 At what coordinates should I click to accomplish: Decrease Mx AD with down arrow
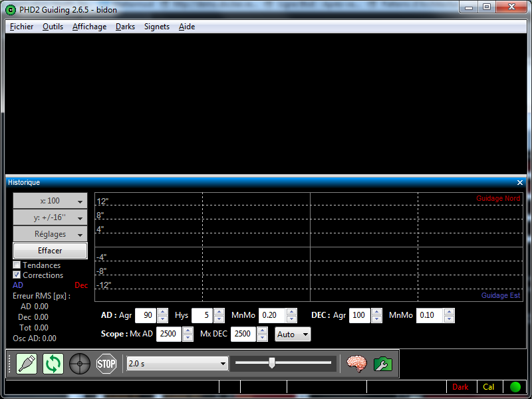(188, 338)
